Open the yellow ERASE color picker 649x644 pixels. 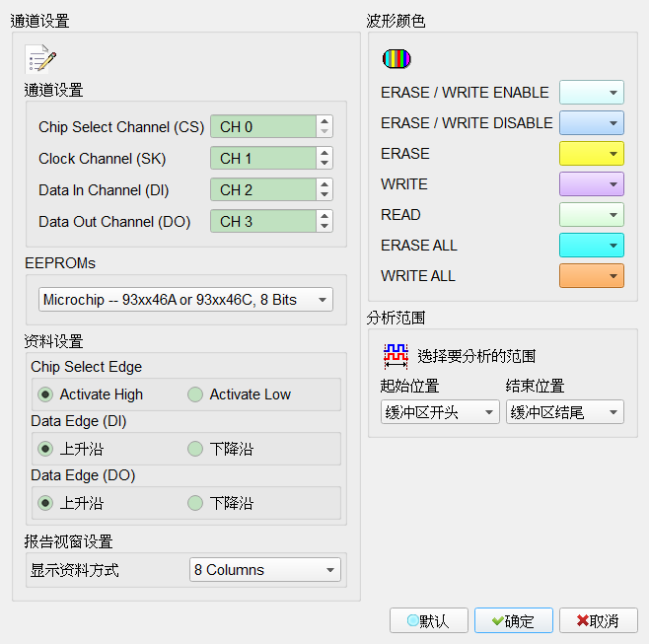592,154
